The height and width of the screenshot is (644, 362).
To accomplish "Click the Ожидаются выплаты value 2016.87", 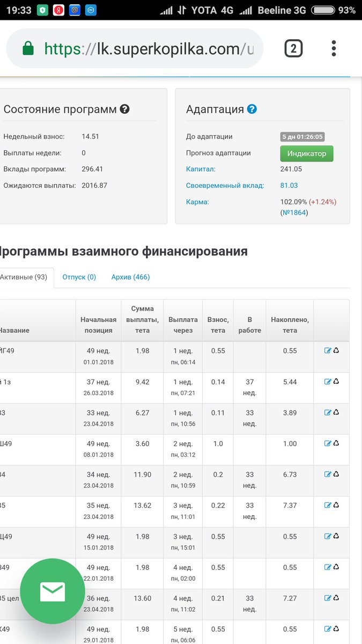I will [x=94, y=186].
